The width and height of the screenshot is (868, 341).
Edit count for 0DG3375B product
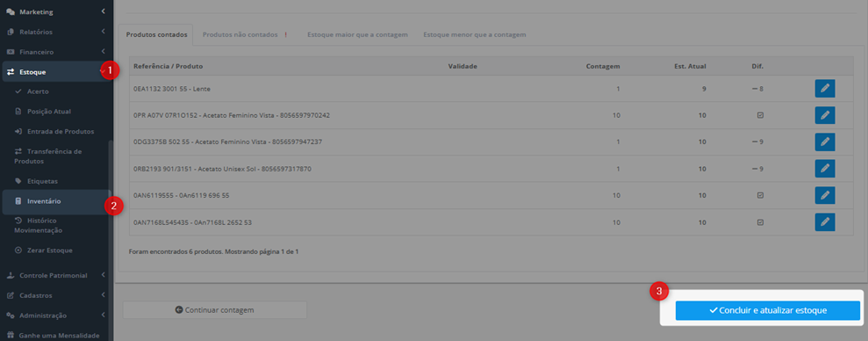(x=825, y=142)
